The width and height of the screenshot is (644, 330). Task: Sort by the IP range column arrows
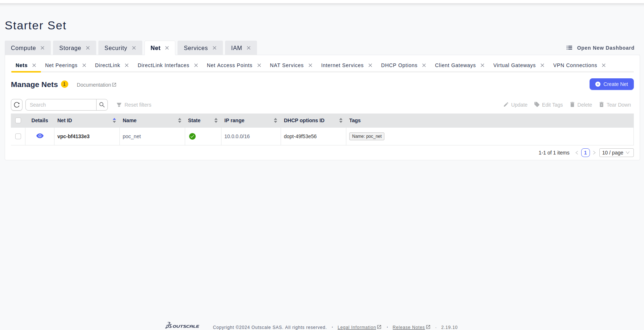tap(275, 120)
